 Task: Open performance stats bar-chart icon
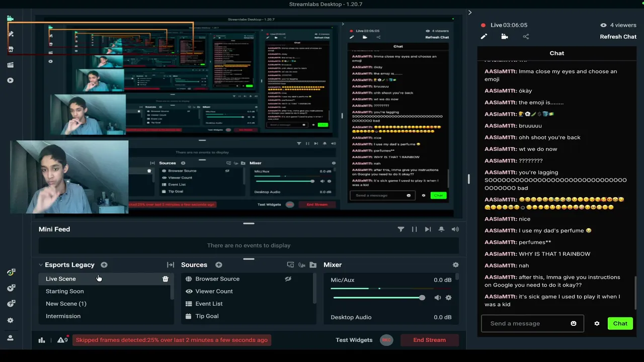(x=42, y=340)
